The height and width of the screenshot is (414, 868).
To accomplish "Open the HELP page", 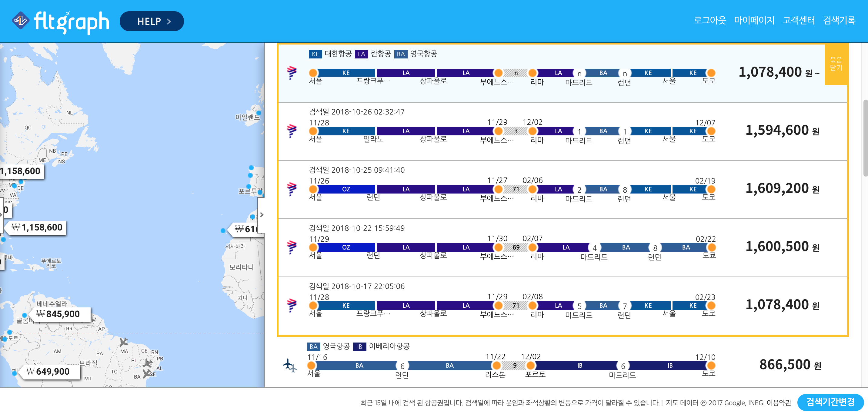I will click(152, 22).
